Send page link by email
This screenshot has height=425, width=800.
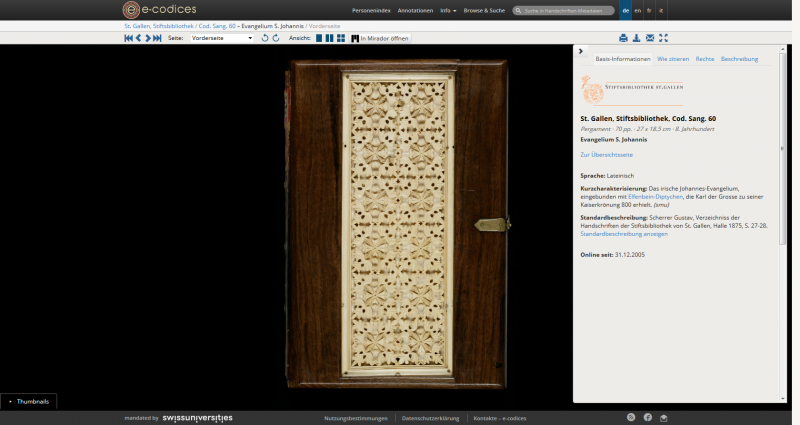tap(649, 38)
